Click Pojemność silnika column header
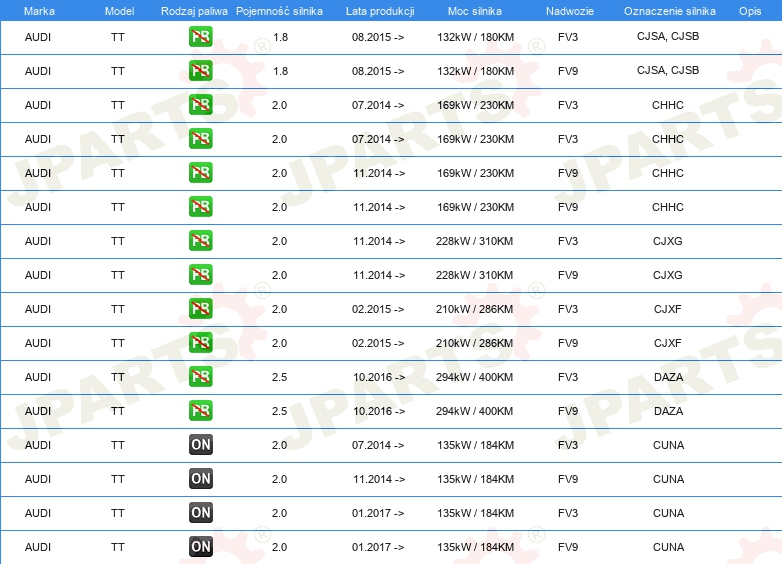This screenshot has width=782, height=564. pos(279,10)
